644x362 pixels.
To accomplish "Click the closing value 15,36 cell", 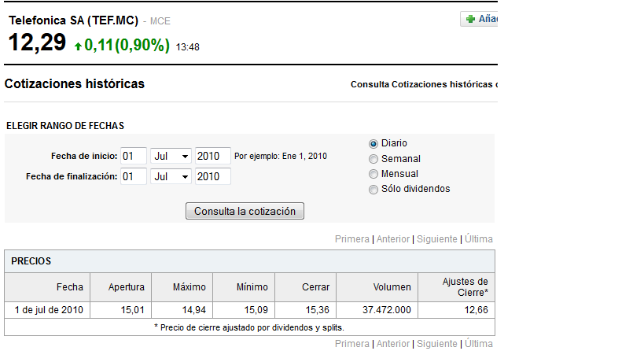I will tap(306, 310).
